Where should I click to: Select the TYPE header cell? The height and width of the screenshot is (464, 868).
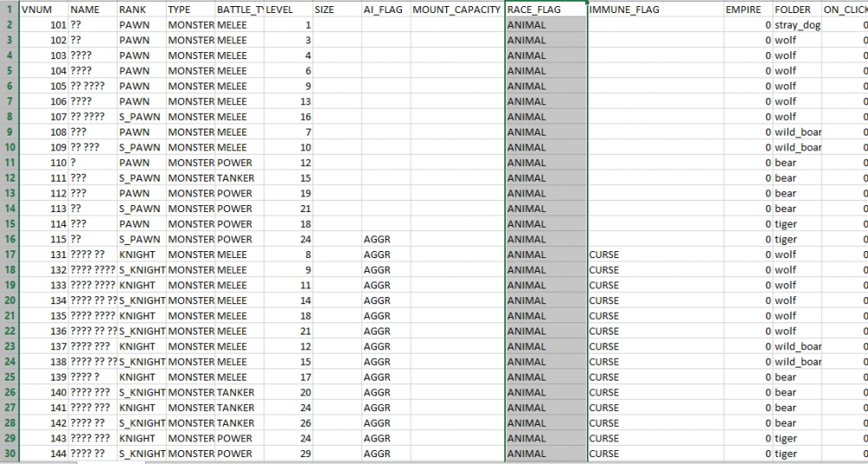pyautogui.click(x=191, y=10)
